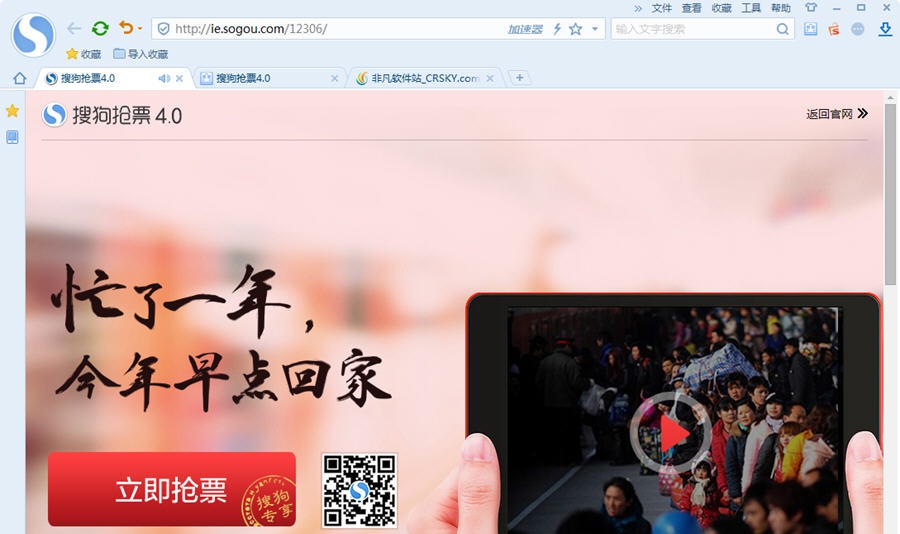
Task: Open the 工具 menu
Action: 751,8
